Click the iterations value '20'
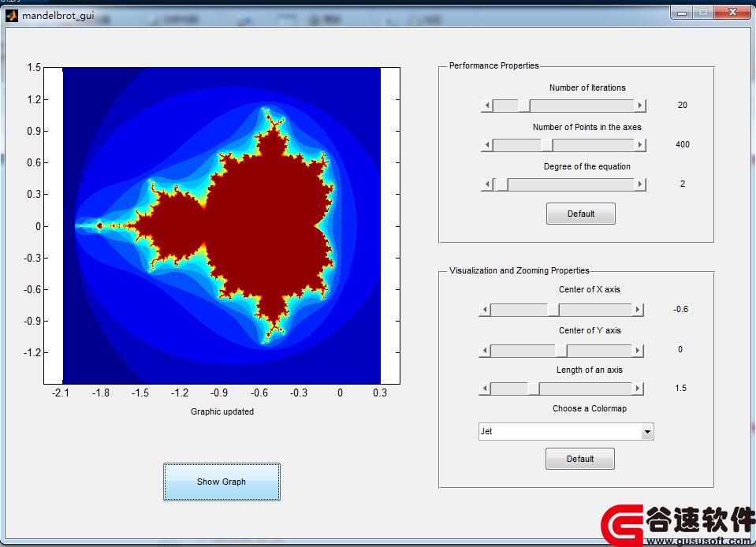This screenshot has width=756, height=547. [x=682, y=105]
